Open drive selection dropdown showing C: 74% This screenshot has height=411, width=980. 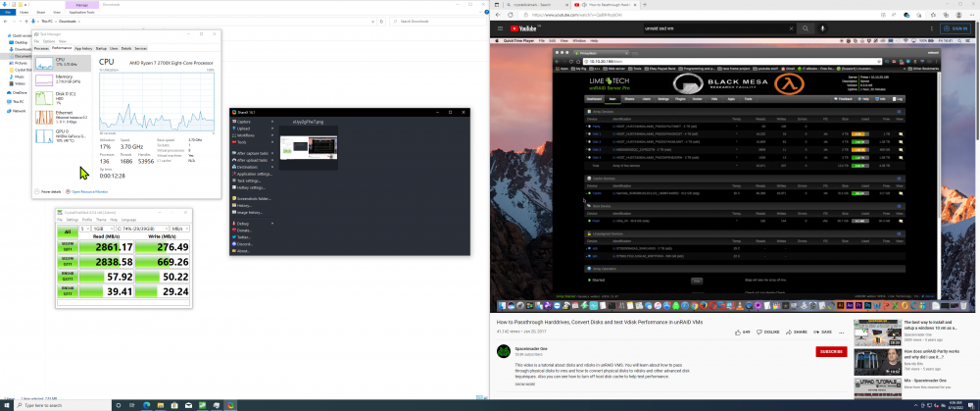point(142,229)
